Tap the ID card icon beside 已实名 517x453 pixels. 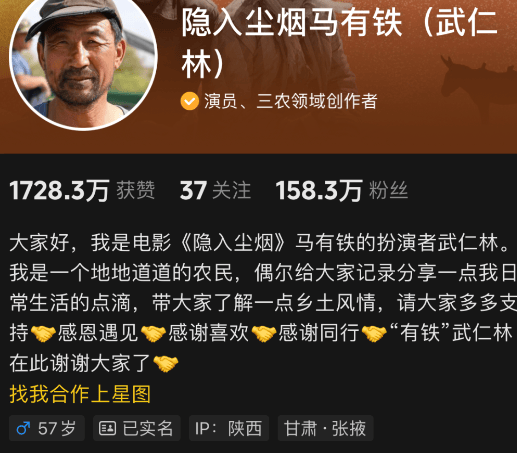click(108, 428)
